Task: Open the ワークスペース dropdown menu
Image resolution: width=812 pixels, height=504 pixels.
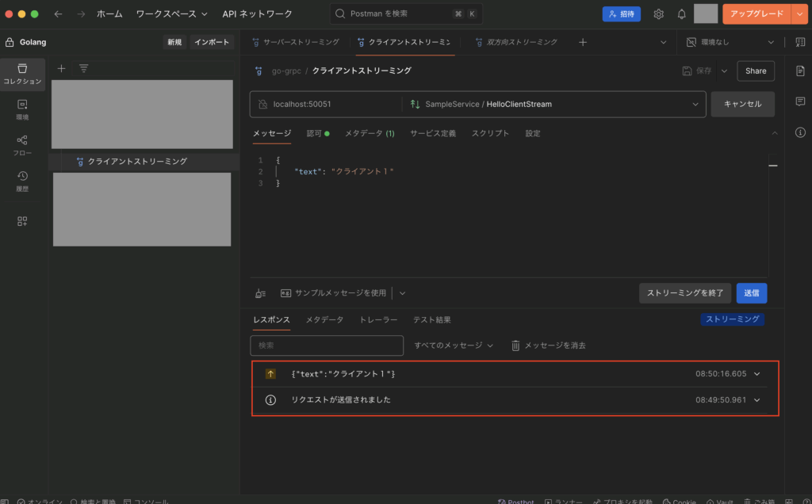Action: (171, 14)
